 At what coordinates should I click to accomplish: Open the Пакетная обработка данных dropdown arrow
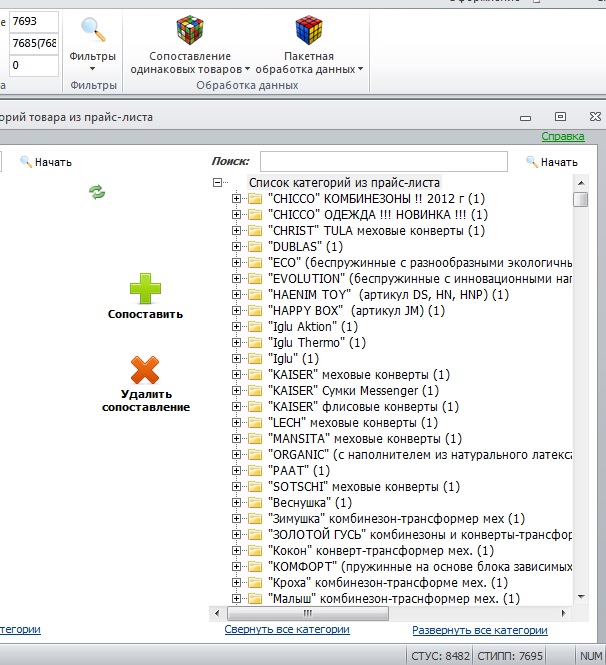(360, 69)
